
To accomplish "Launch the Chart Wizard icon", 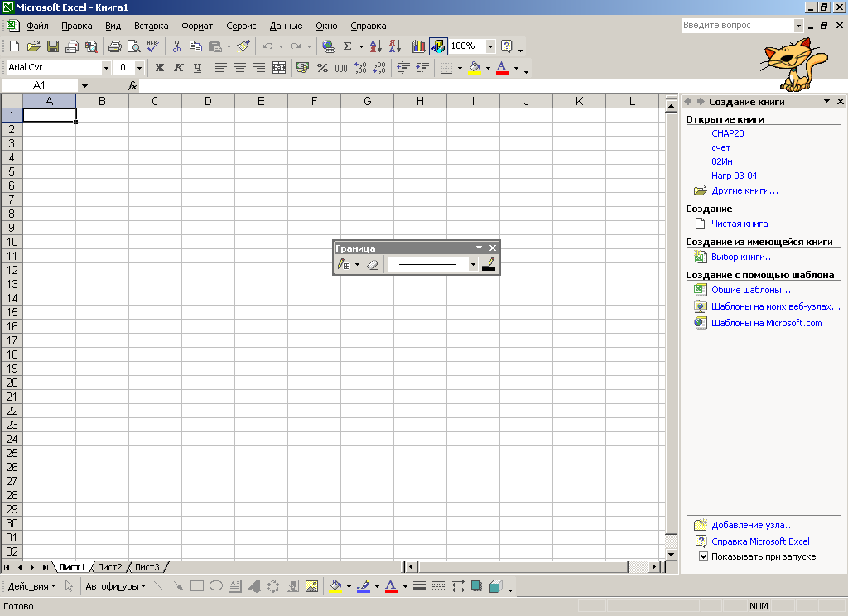I will click(418, 46).
